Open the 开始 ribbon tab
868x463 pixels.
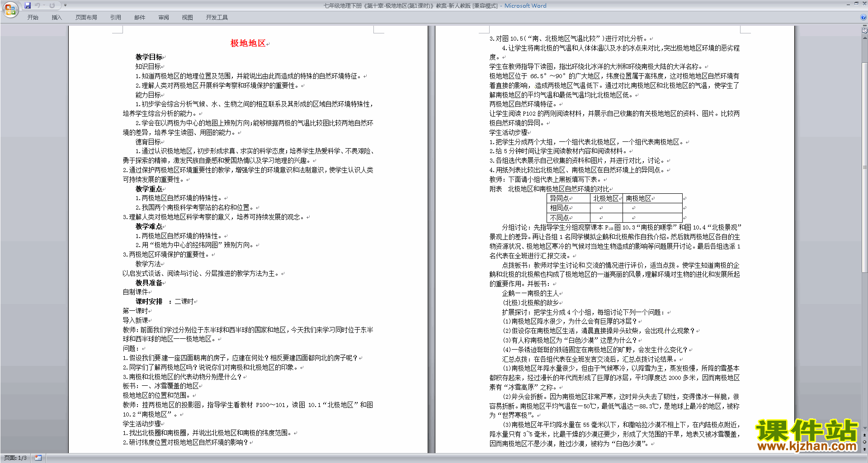pos(33,18)
